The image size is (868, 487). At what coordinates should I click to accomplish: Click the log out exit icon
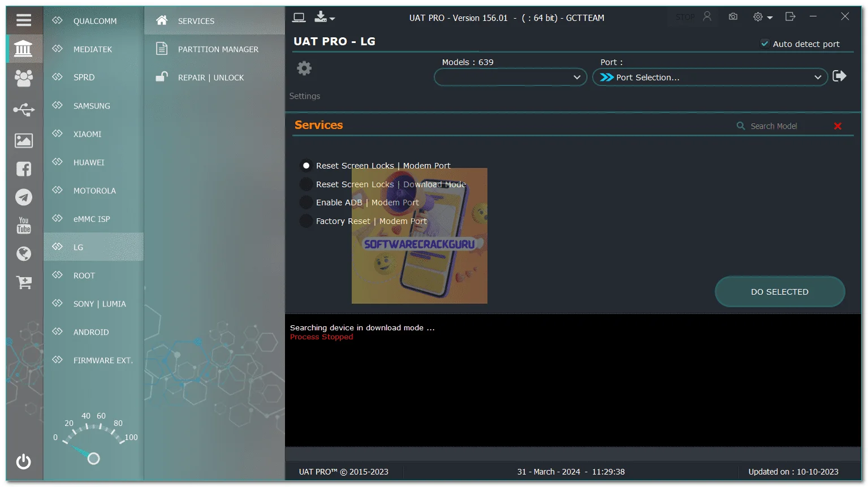click(791, 16)
